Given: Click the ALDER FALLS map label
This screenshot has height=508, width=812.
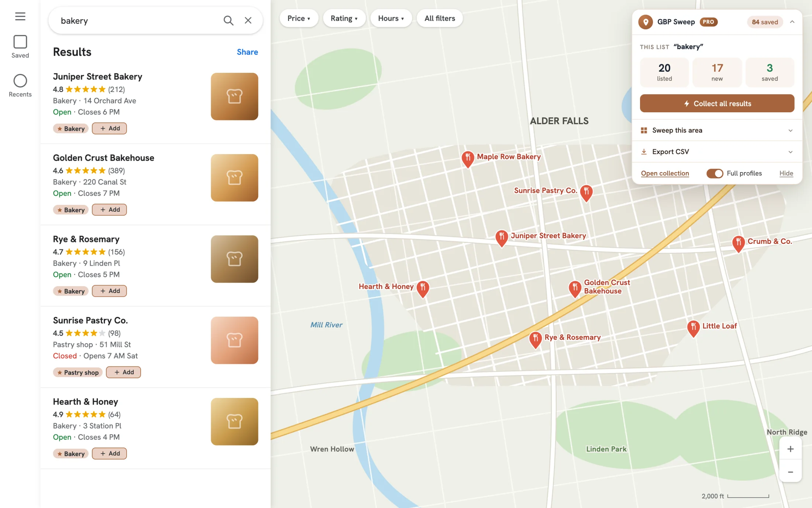Looking at the screenshot, I should point(559,121).
